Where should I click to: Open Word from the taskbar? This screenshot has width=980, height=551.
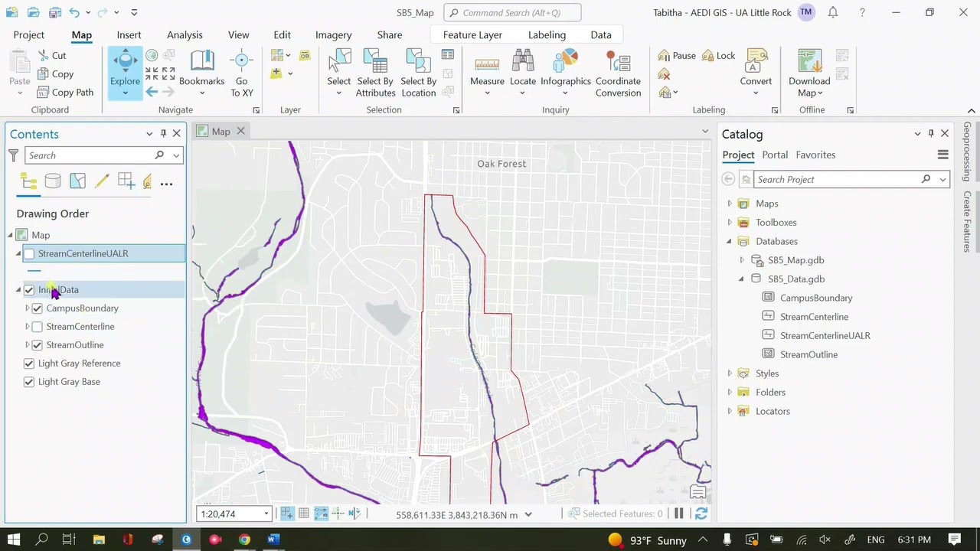(273, 540)
